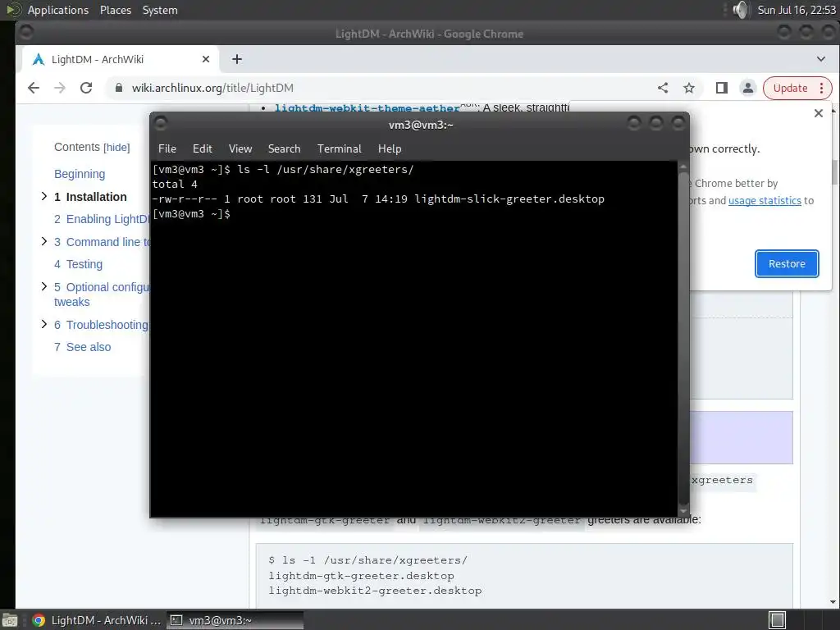The image size is (840, 630).
Task: Go to 2 Enabling LightDM section
Action: (102, 219)
